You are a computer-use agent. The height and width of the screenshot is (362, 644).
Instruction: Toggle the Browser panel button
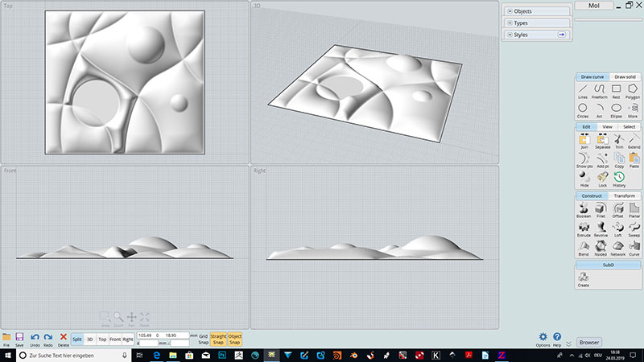589,343
